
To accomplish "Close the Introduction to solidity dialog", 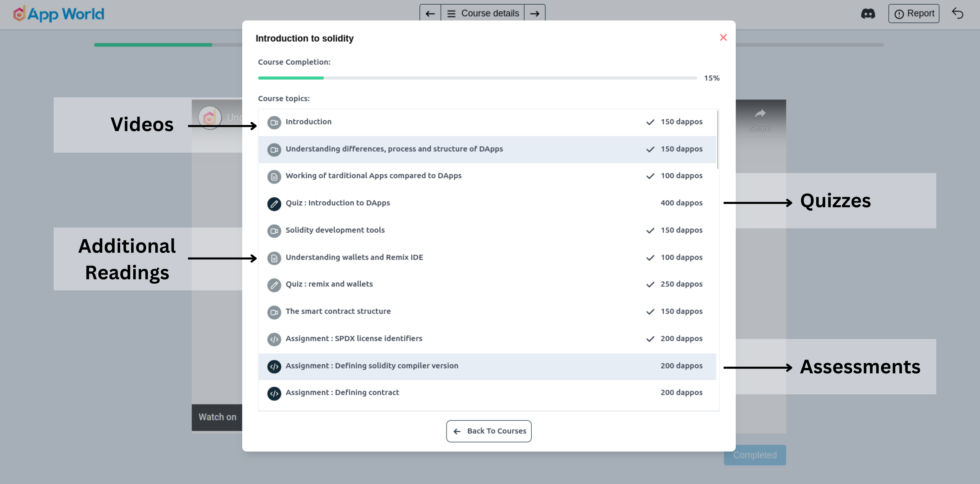I will click(723, 38).
